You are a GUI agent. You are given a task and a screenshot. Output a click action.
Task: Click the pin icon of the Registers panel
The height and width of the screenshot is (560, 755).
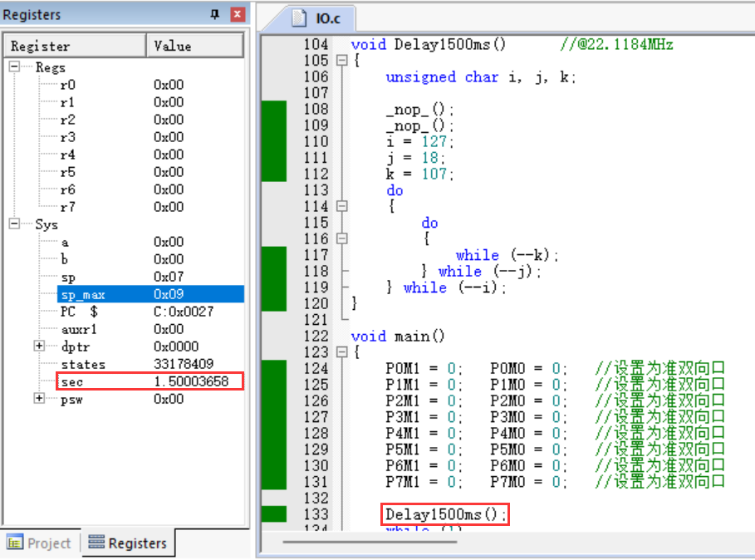[215, 14]
